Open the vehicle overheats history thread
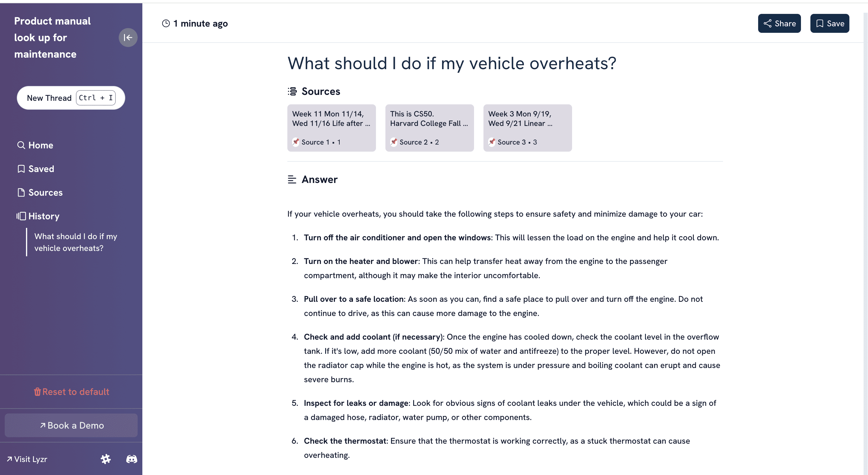Image resolution: width=868 pixels, height=475 pixels. point(76,242)
